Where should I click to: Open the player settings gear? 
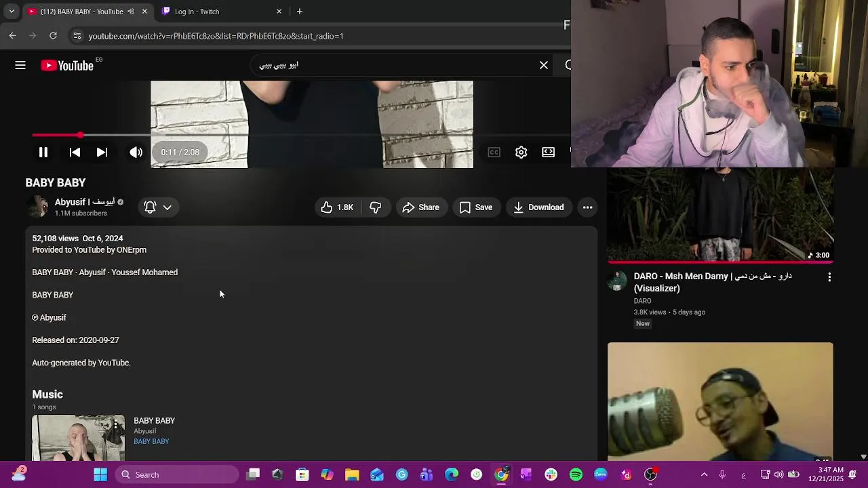click(x=521, y=152)
